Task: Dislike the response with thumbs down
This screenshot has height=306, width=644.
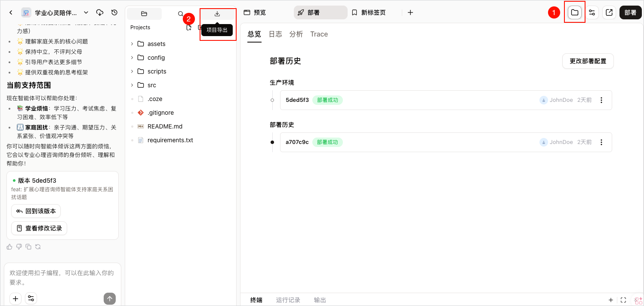Action: click(x=19, y=247)
